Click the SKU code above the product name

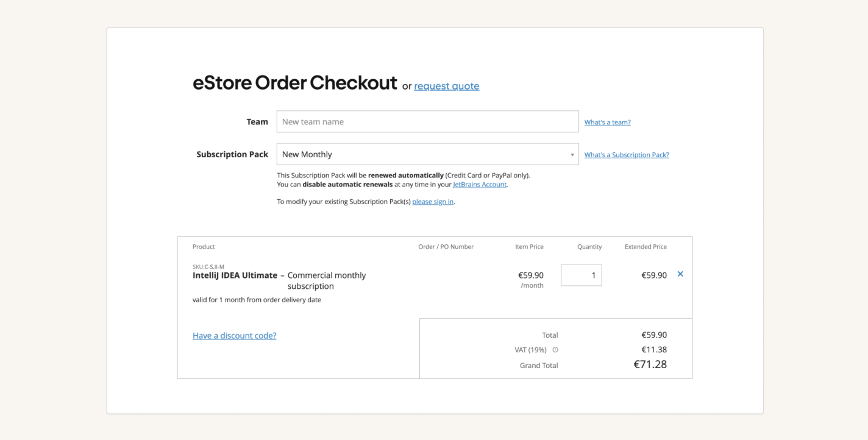[x=208, y=267]
